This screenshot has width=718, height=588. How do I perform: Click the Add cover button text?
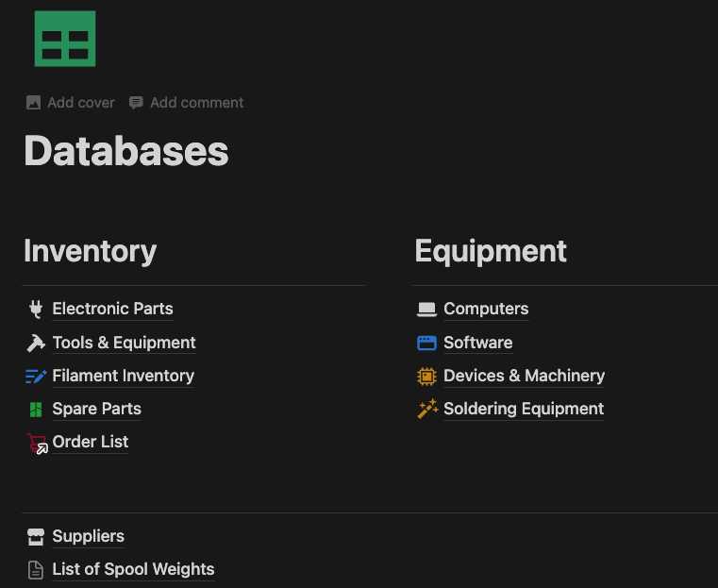coord(81,103)
